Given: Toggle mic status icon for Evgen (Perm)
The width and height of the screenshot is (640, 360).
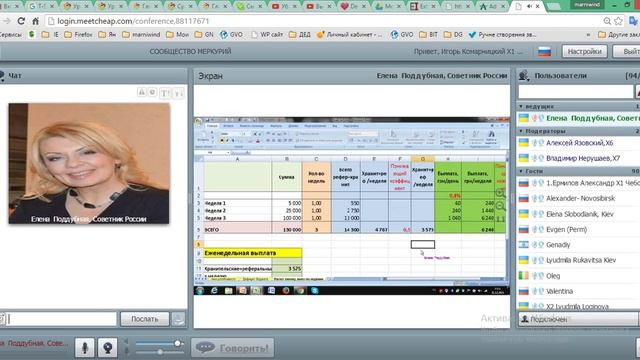Looking at the screenshot, I should pos(534,229).
